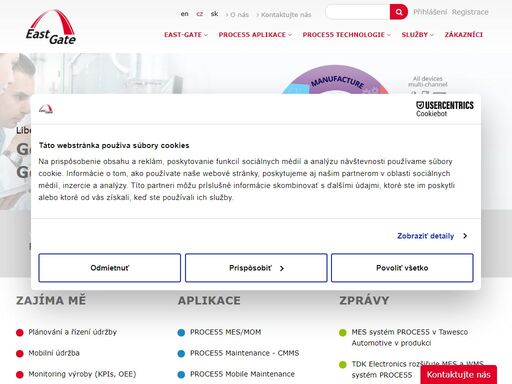Click red bullet beside Monitoring výroby
Image resolution: width=512 pixels, height=384 pixels.
coord(20,375)
